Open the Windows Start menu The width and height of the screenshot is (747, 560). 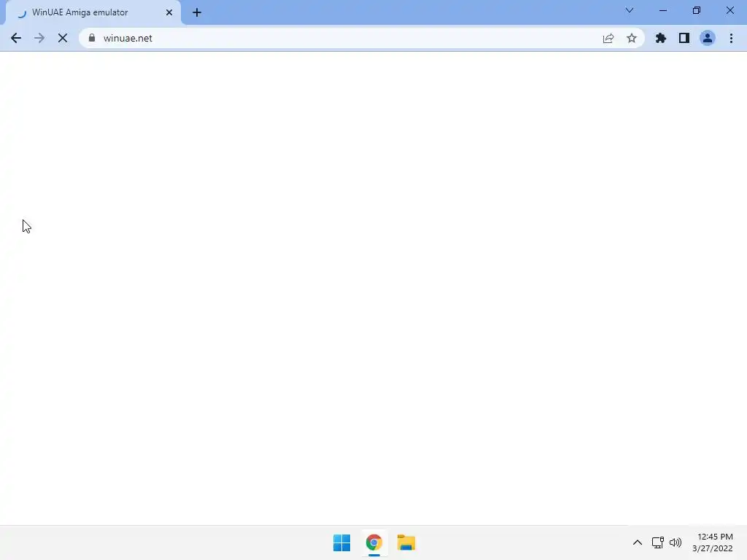pyautogui.click(x=341, y=542)
